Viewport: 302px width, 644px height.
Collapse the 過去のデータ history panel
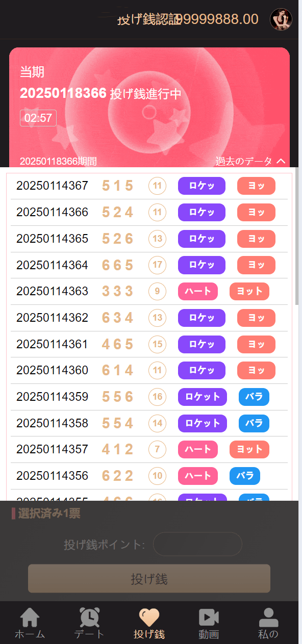coord(249,161)
